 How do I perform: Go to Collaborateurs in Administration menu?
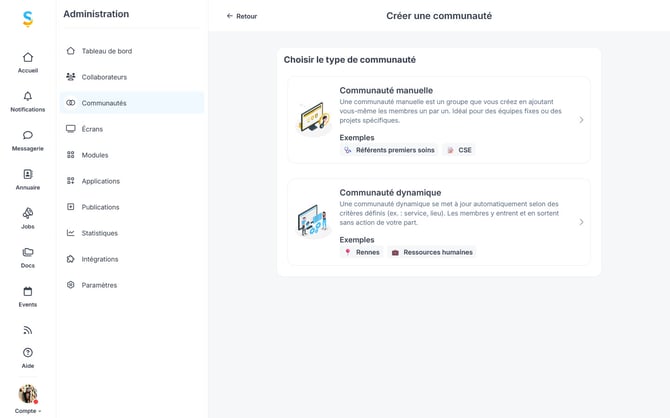(x=104, y=77)
